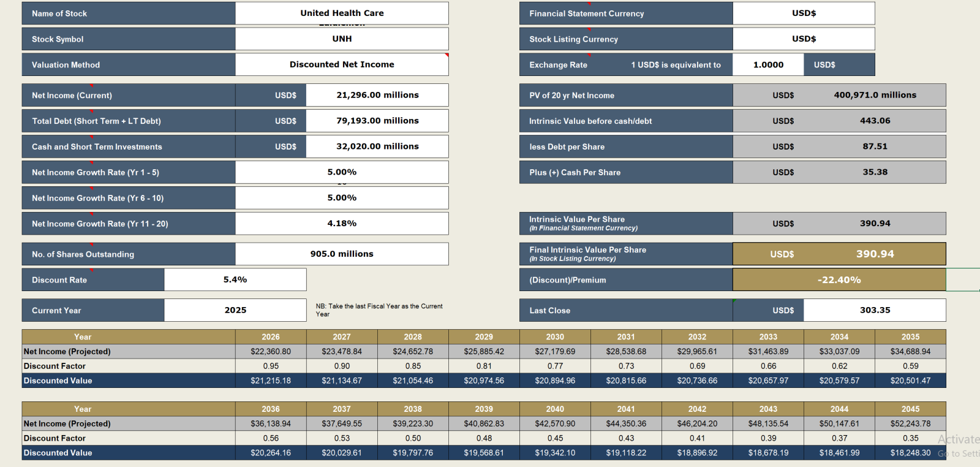Select Cash value 32,020.00 millions
The width and height of the screenshot is (980, 467).
point(377,146)
